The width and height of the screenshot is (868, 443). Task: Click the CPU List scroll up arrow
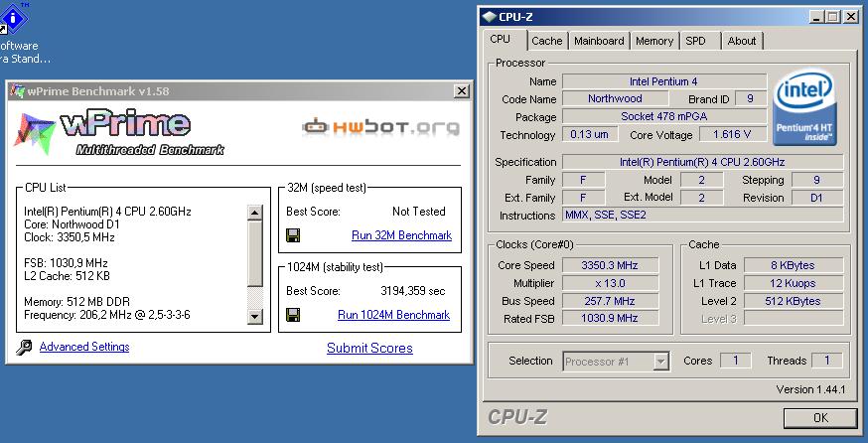(x=254, y=213)
